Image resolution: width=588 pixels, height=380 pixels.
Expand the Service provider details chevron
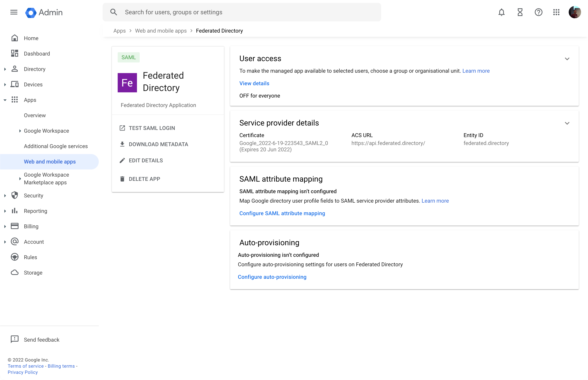[567, 123]
